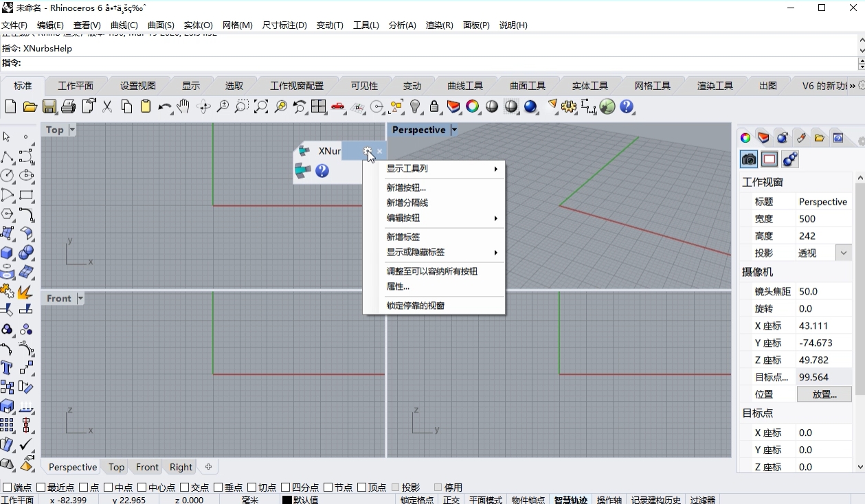Toggle the 中点 object snap checkbox

[x=109, y=488]
